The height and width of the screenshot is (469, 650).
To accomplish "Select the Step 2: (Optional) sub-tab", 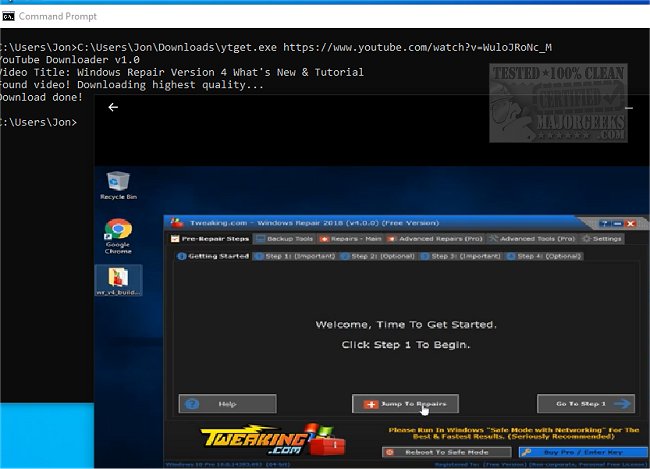I will tap(378, 256).
